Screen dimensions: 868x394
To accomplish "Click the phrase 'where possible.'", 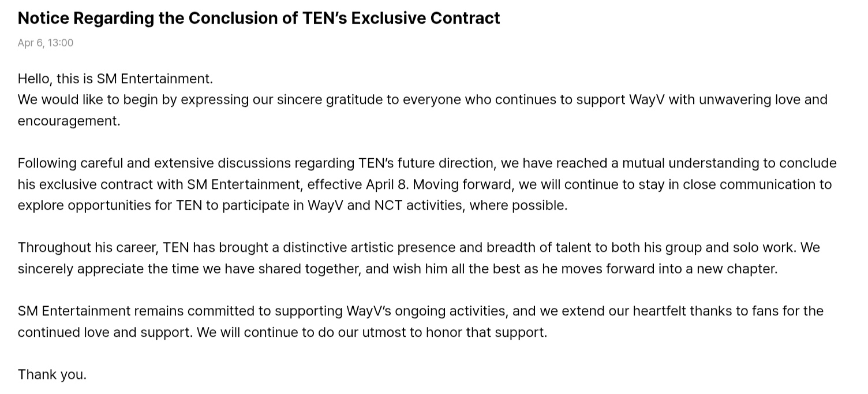I will point(518,205).
